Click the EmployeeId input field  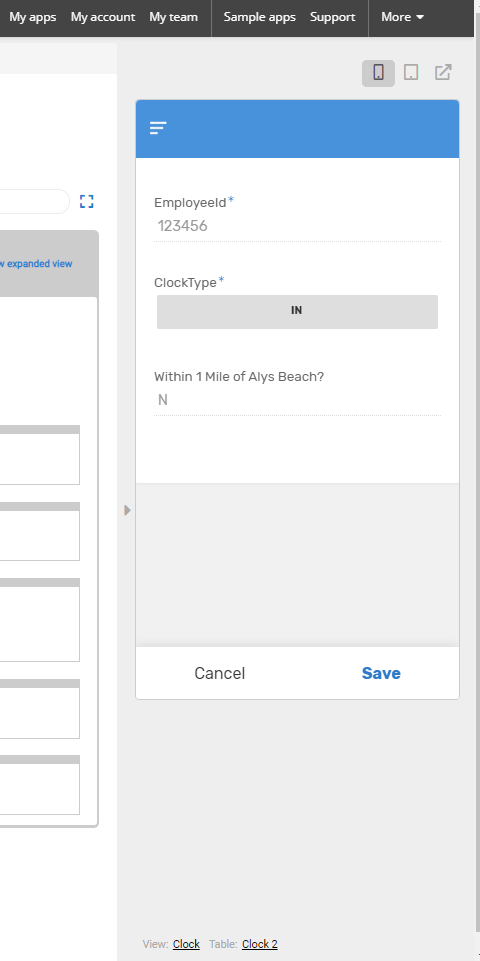point(297,226)
